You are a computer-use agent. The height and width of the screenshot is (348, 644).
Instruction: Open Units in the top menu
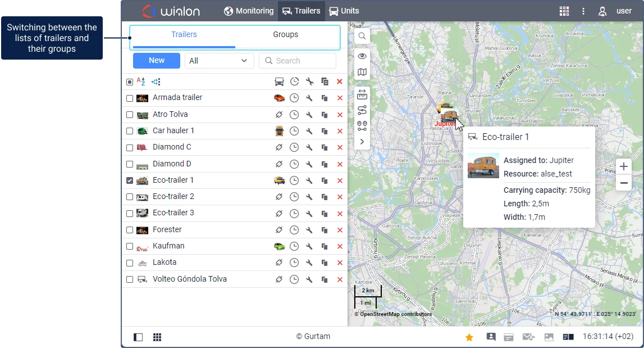point(344,11)
